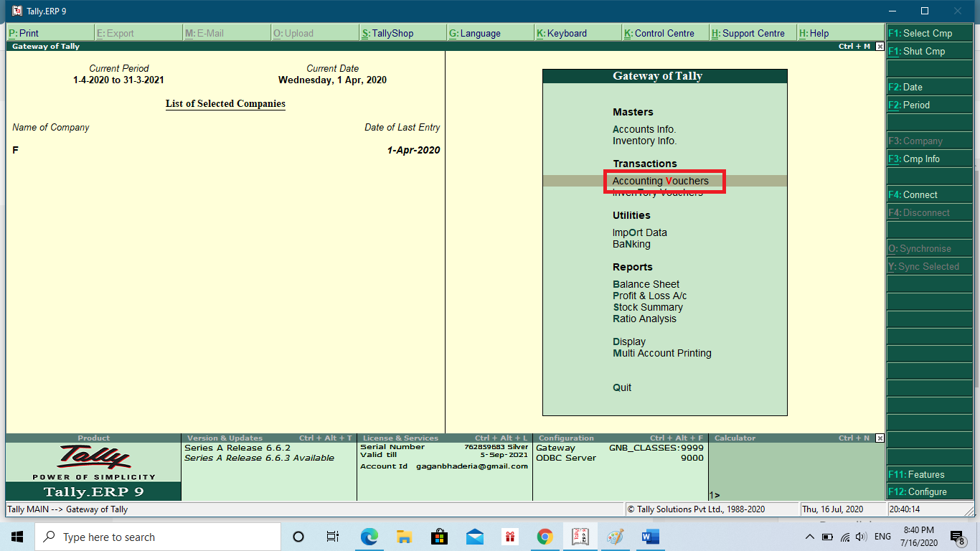Click the volume speaker tray icon
The height and width of the screenshot is (551, 980).
pyautogui.click(x=862, y=537)
